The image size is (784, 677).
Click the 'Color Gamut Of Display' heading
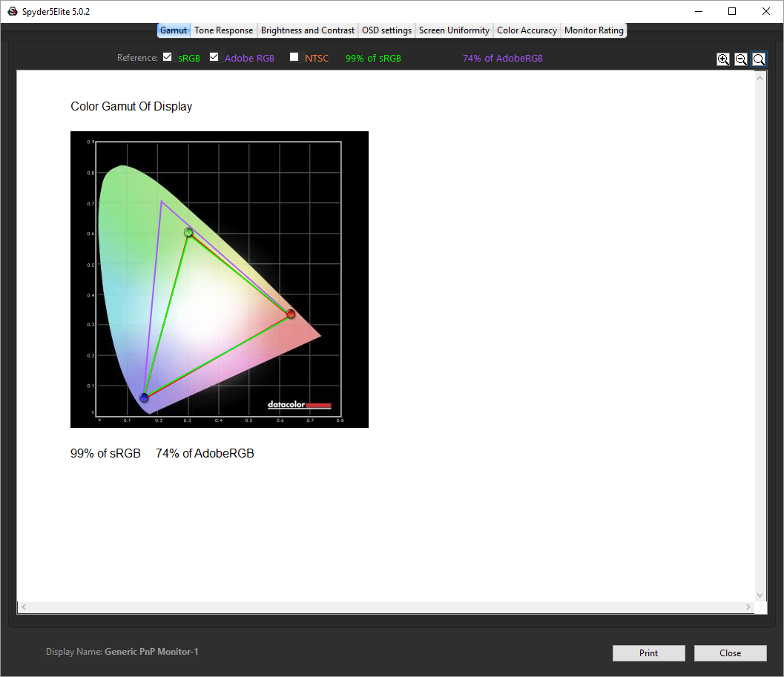131,107
